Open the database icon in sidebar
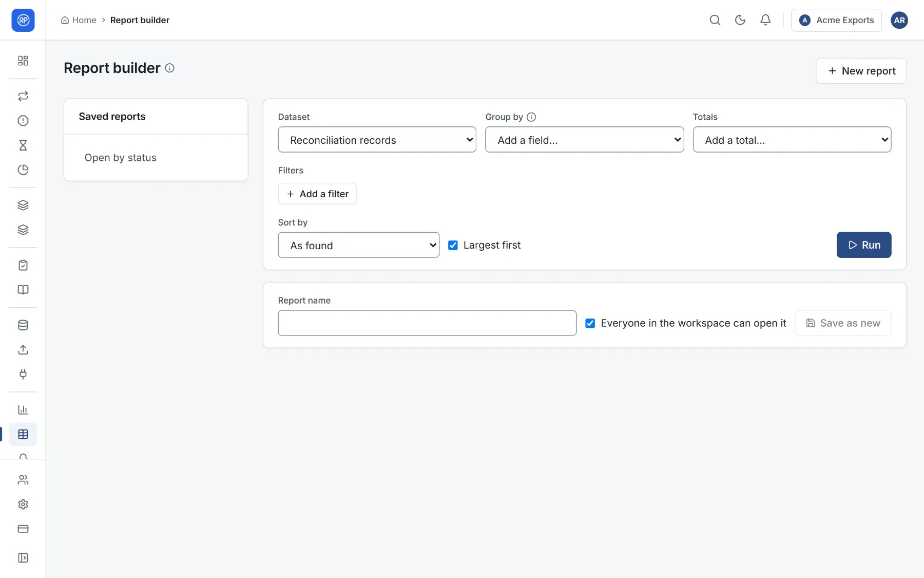Image resolution: width=924 pixels, height=578 pixels. (23, 325)
